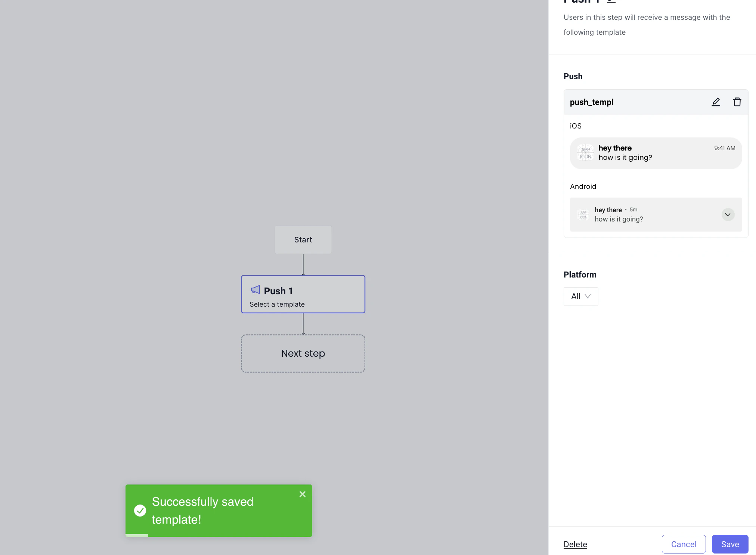
Task: Click the green toast checkmark icon
Action: (x=140, y=510)
